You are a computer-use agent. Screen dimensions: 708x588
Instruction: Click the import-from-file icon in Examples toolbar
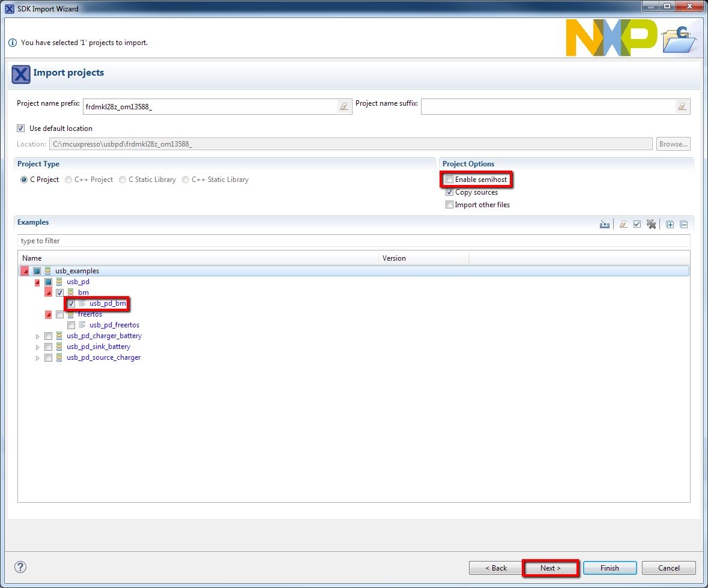coord(605,225)
